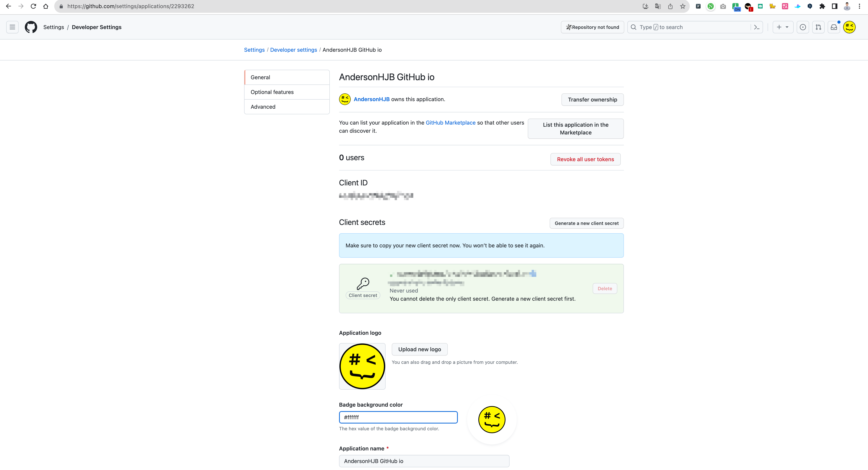
Task: Open the notifications inbox icon
Action: pos(834,27)
